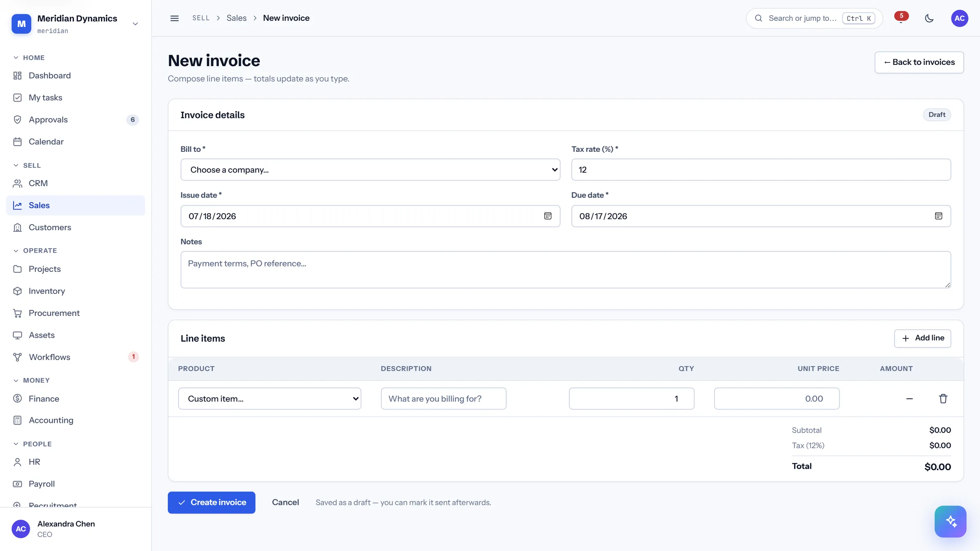Image resolution: width=980 pixels, height=551 pixels.
Task: Click the Finance dollar icon
Action: [17, 398]
